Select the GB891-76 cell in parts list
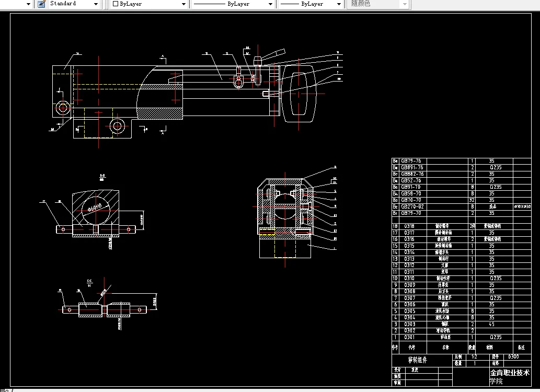Viewport: 540px width, 392px height. (x=412, y=167)
